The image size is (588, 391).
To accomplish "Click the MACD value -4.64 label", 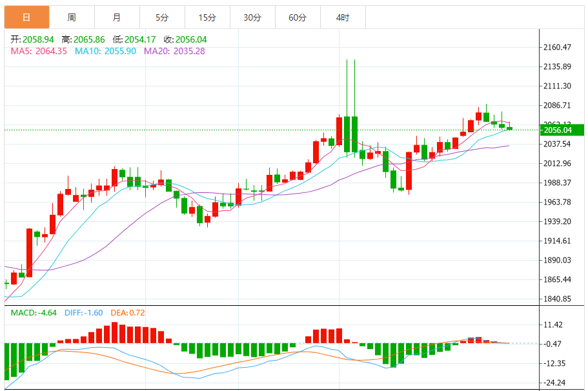I will [x=34, y=313].
